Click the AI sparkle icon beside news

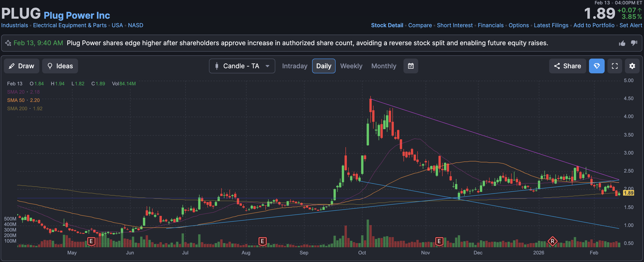click(x=8, y=43)
